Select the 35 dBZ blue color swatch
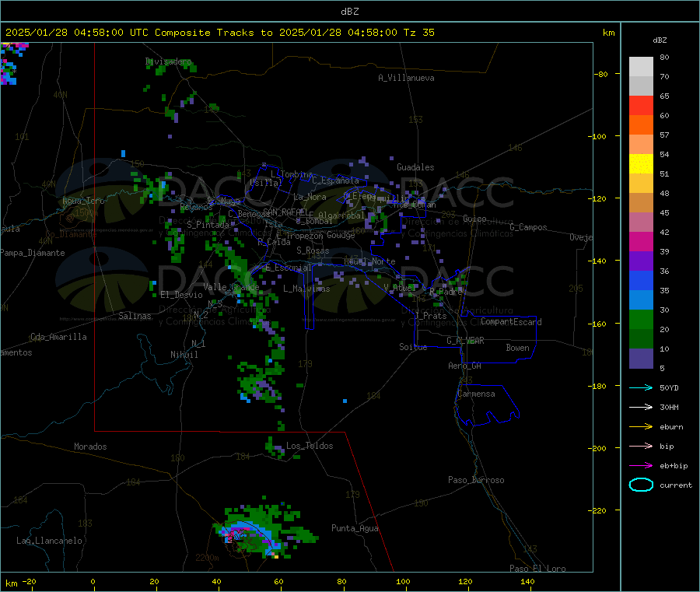Image resolution: width=700 pixels, height=592 pixels. pos(641,280)
